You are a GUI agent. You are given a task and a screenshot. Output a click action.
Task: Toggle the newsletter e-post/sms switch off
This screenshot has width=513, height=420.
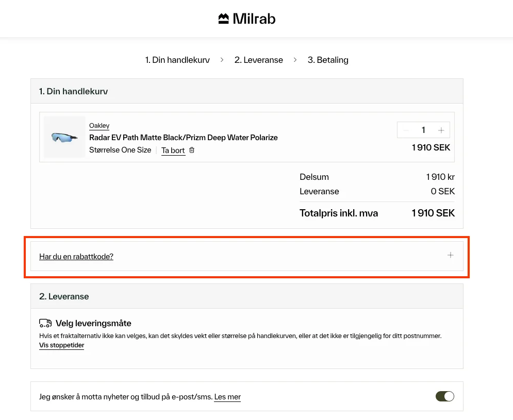pyautogui.click(x=444, y=396)
